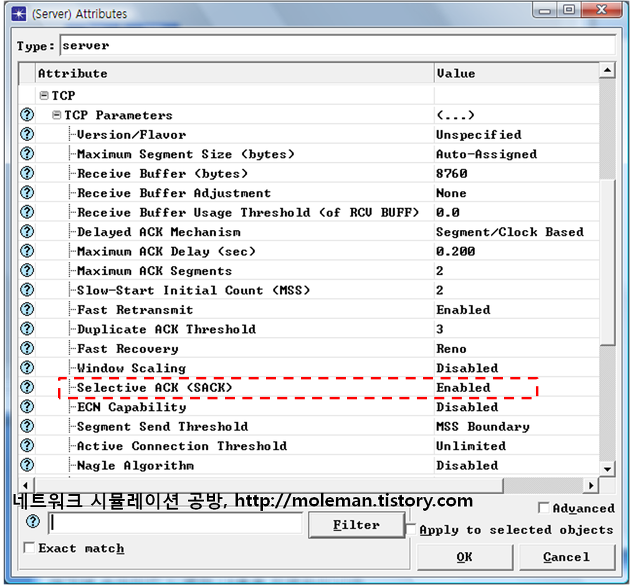Click vertical scrollbar down arrow
This screenshot has width=630, height=585.
607,468
